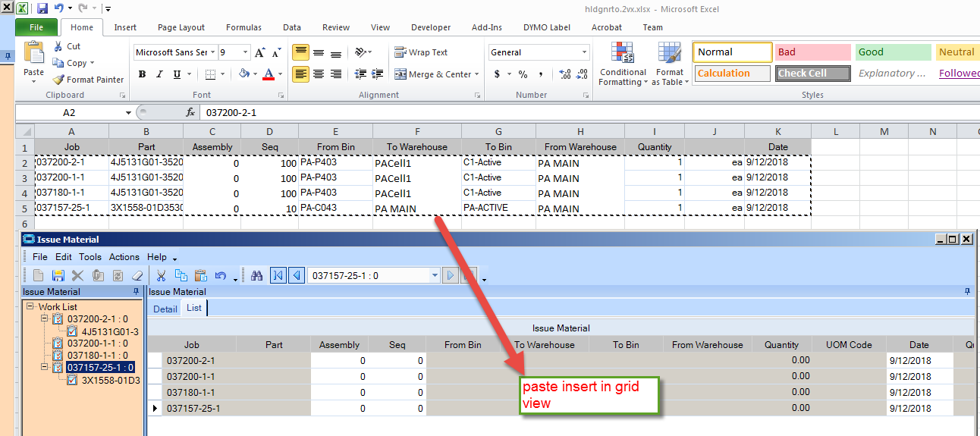Toggle Align Text Right button
This screenshot has height=436, width=980.
[336, 74]
